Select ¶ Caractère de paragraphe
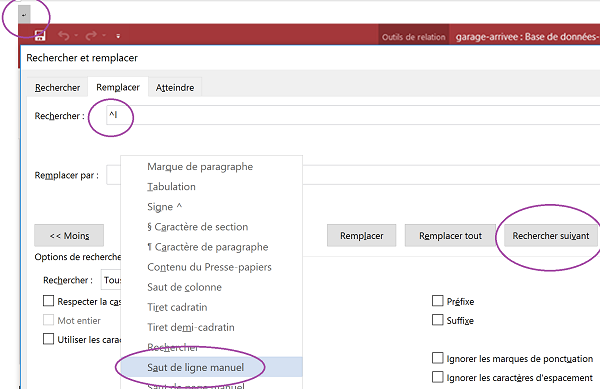 point(212,247)
